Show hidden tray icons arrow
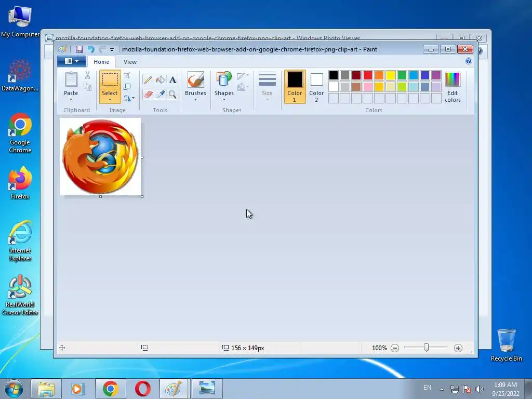Image resolution: width=532 pixels, height=399 pixels. 442,389
